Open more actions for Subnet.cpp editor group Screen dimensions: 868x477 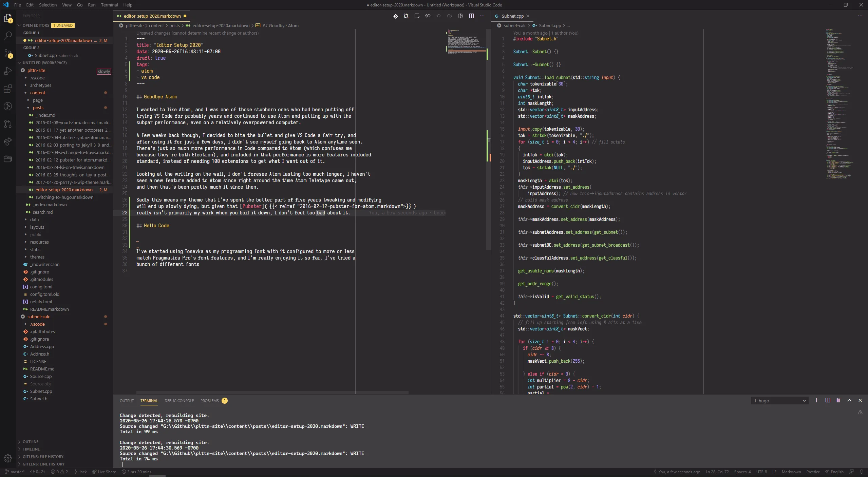click(860, 16)
